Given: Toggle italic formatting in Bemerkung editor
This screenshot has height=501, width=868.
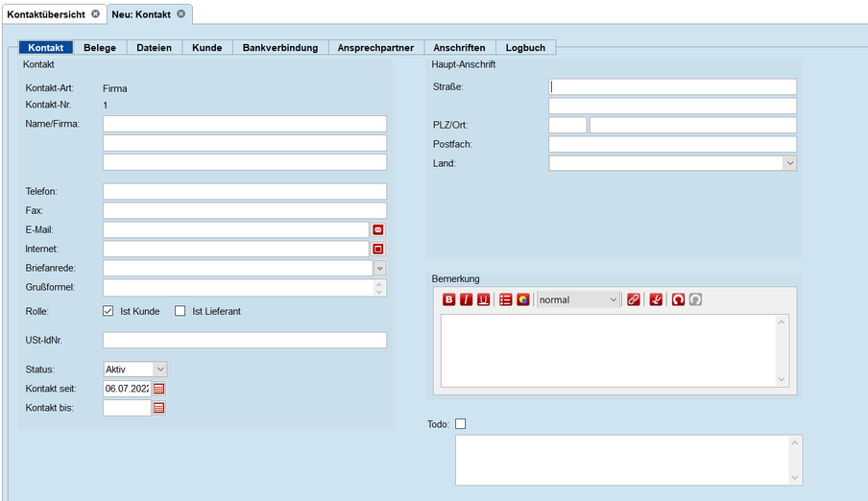Looking at the screenshot, I should (466, 299).
